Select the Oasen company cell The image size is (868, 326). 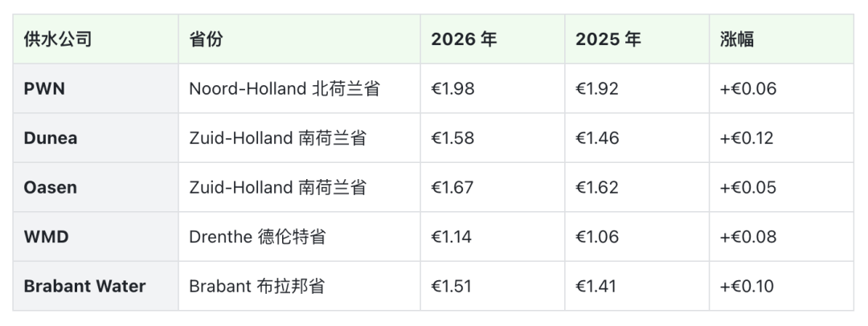pyautogui.click(x=51, y=187)
